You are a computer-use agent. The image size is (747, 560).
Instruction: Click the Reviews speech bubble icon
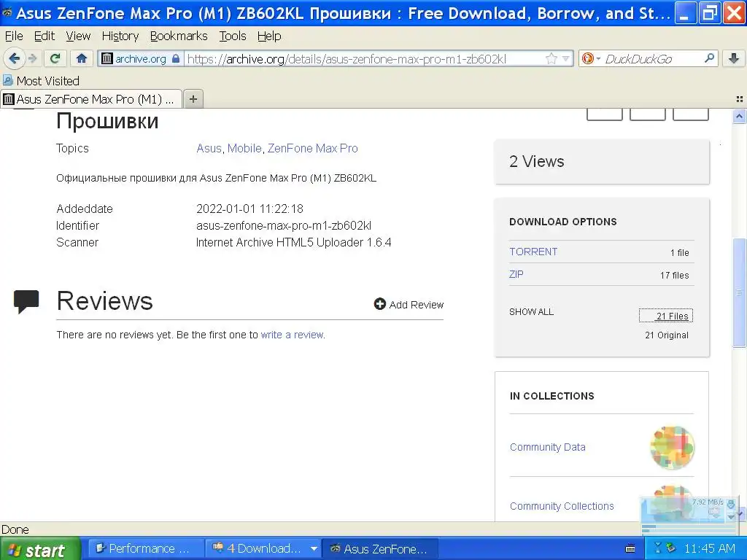tap(26, 302)
